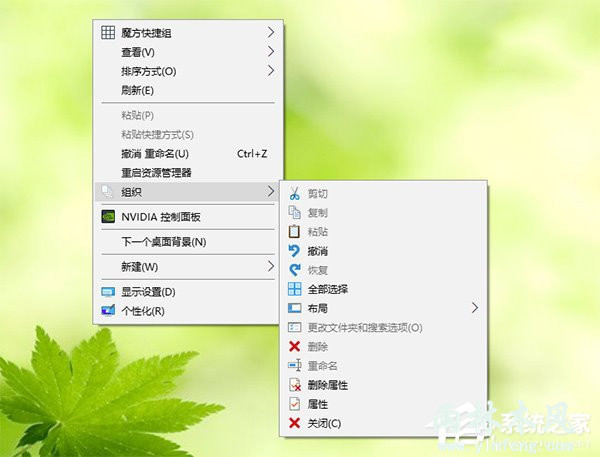The image size is (600, 457).
Task: Select 重命名 in the submenu
Action: [383, 366]
